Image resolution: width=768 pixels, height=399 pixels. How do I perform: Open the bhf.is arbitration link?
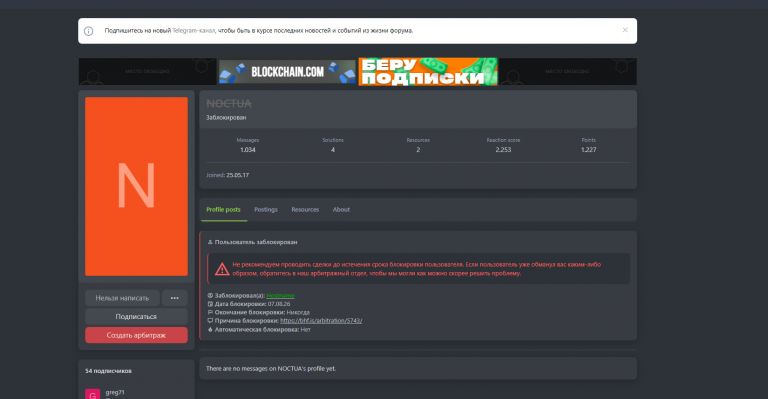pos(321,321)
